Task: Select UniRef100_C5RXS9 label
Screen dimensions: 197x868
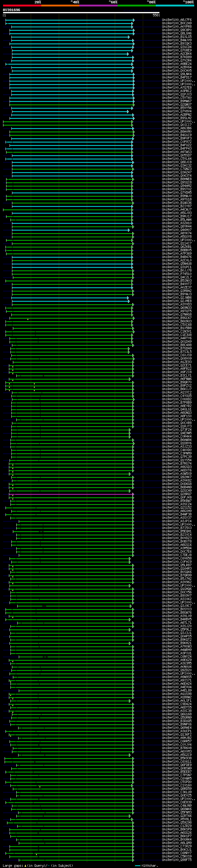Action: pyautogui.click(x=177, y=856)
